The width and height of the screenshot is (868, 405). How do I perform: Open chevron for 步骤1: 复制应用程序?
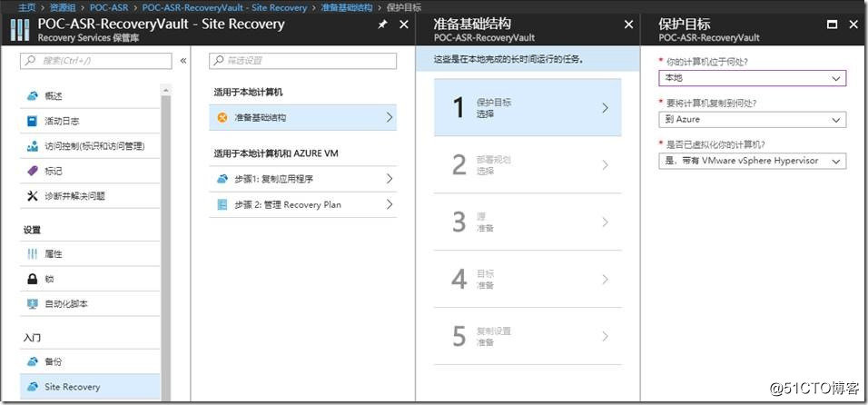(x=390, y=179)
